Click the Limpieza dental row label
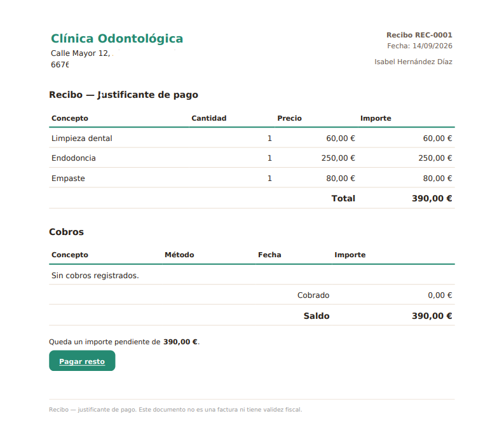The width and height of the screenshot is (504, 437). [81, 138]
